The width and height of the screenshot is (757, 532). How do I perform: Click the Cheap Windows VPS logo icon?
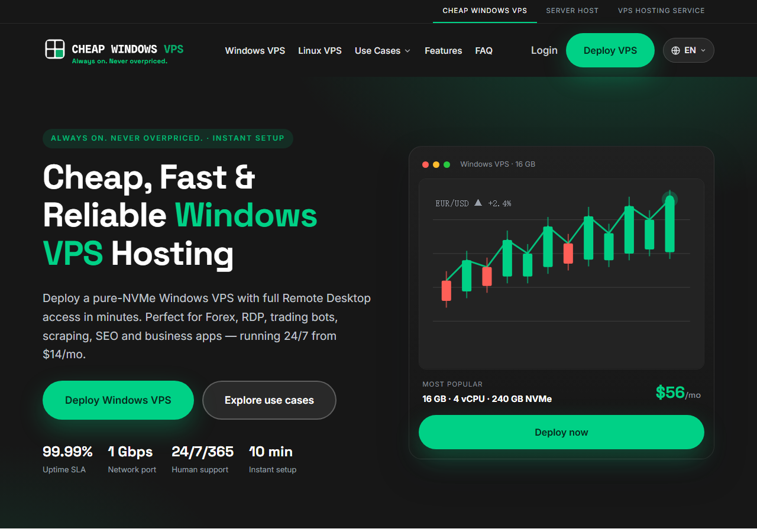pyautogui.click(x=55, y=49)
